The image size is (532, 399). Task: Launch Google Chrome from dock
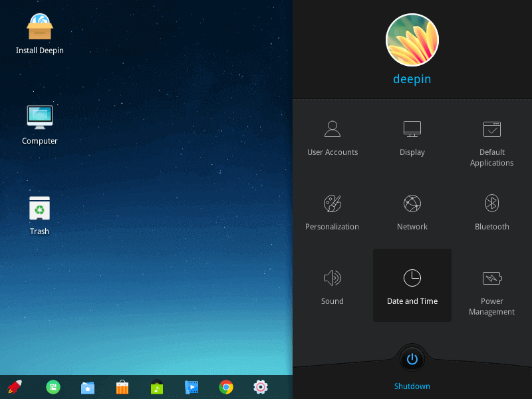pos(226,387)
